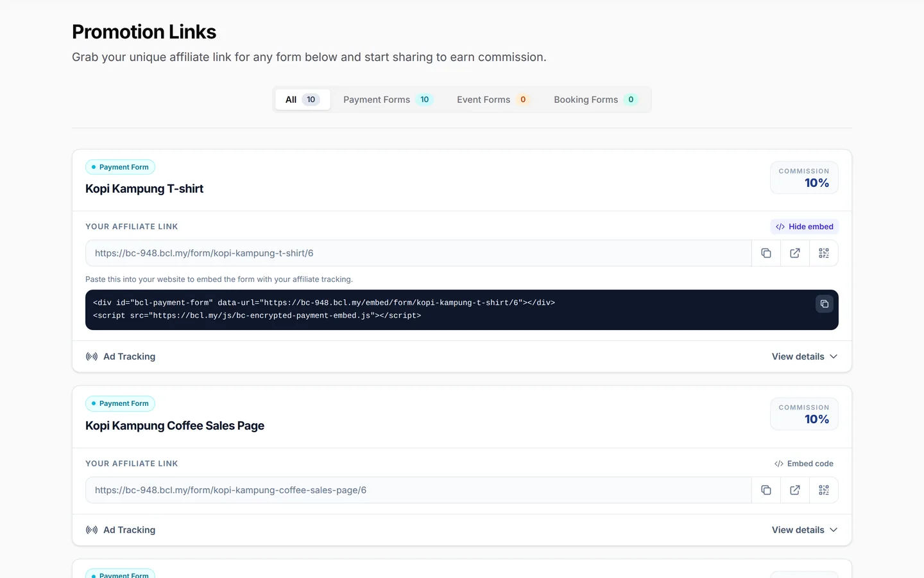The height and width of the screenshot is (578, 924).
Task: Click the 10% commission box for Coffee Sales Page
Action: pyautogui.click(x=804, y=414)
